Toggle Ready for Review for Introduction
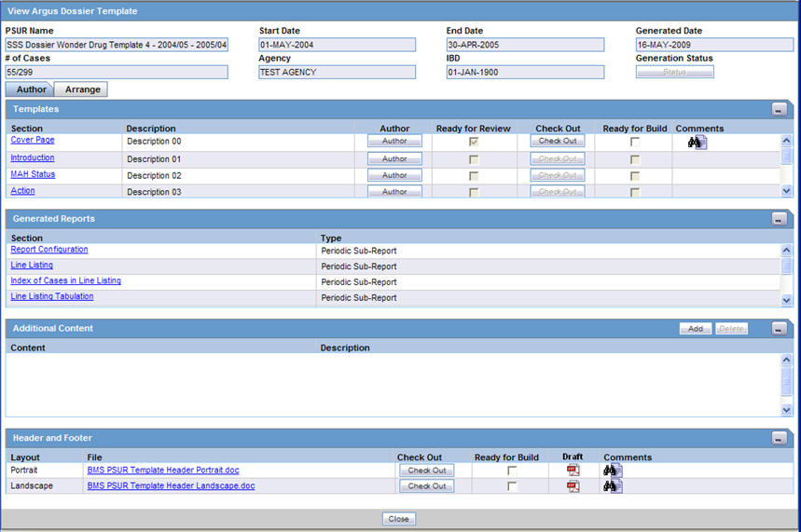The width and height of the screenshot is (801, 532). coord(474,160)
